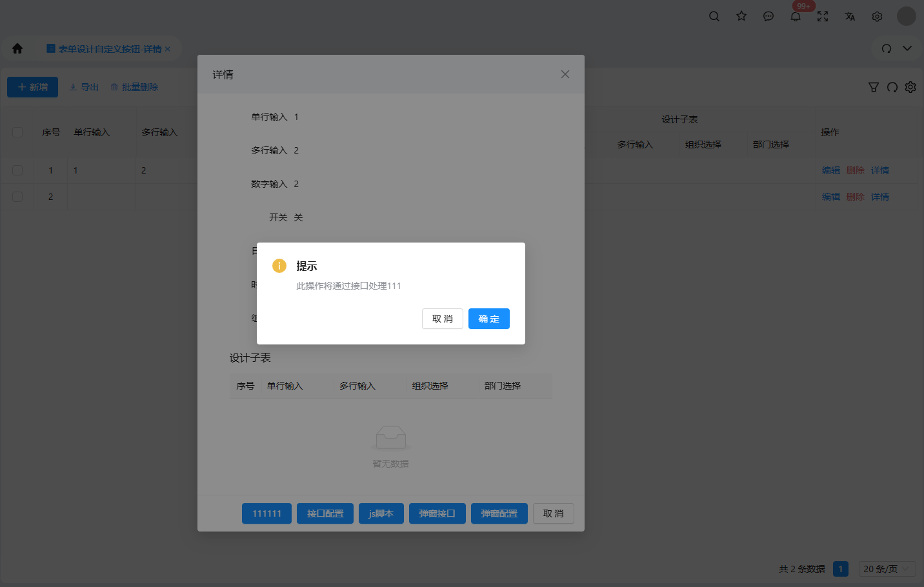Screen dimensions: 924x587
Task: Click 取消 in the 详情 dialog footer
Action: pos(554,513)
